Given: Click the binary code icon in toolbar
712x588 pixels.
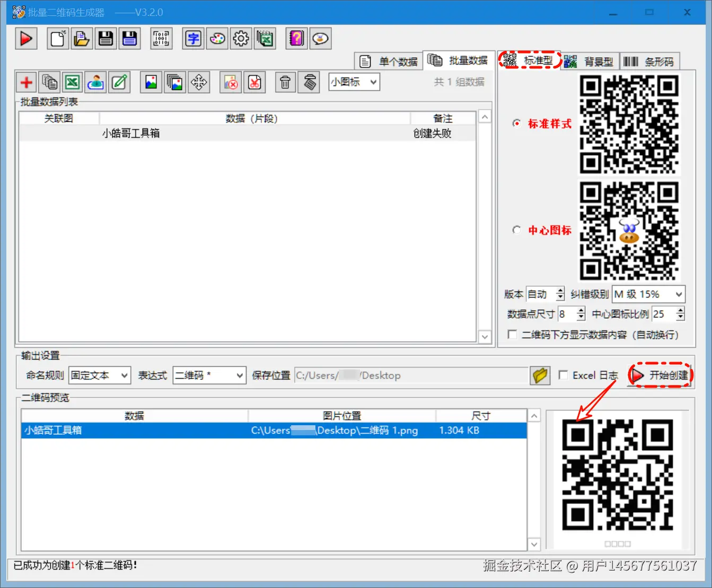Looking at the screenshot, I should point(161,39).
